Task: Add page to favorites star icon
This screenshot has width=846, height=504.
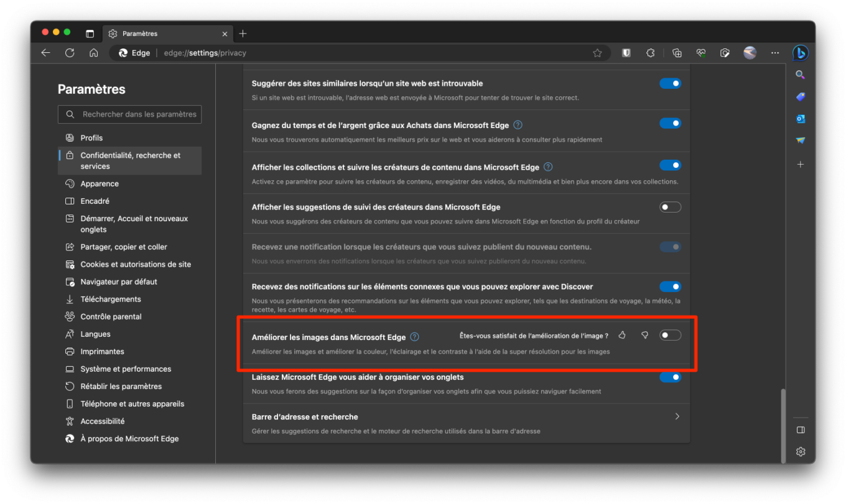Action: click(x=597, y=53)
